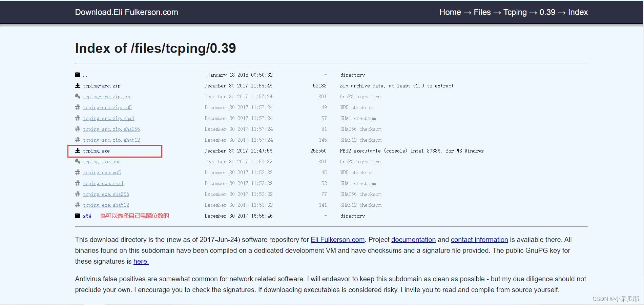Open tcping-src.zip.sha256 checksum link

pyautogui.click(x=111, y=129)
